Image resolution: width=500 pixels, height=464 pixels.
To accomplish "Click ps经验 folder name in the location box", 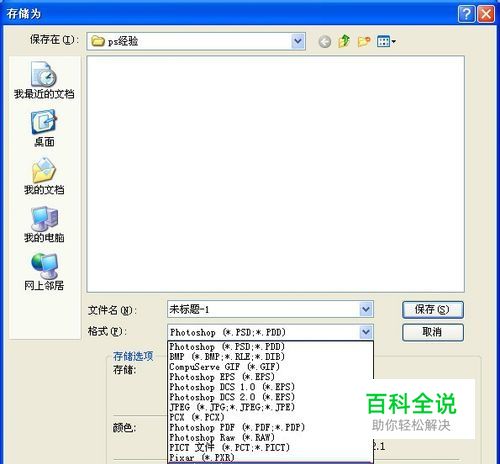I will [x=123, y=42].
